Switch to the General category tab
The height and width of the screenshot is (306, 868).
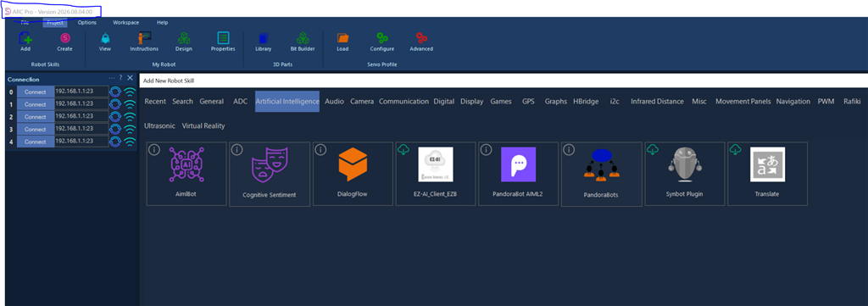(211, 101)
